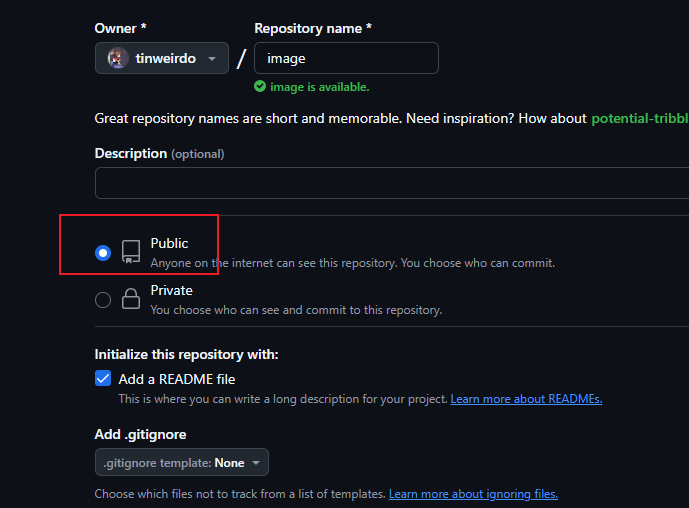The width and height of the screenshot is (689, 508).
Task: Use the suggested potential-tribble name
Action: point(640,118)
